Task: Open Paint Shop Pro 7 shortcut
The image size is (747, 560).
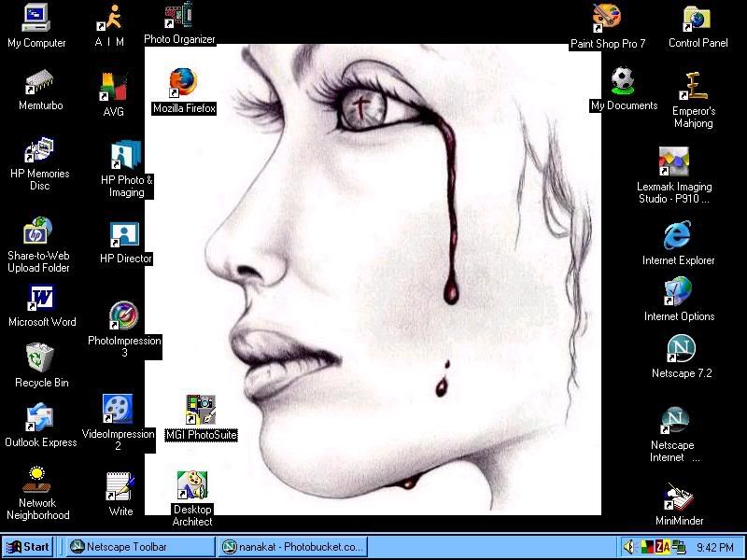Action: (607, 18)
